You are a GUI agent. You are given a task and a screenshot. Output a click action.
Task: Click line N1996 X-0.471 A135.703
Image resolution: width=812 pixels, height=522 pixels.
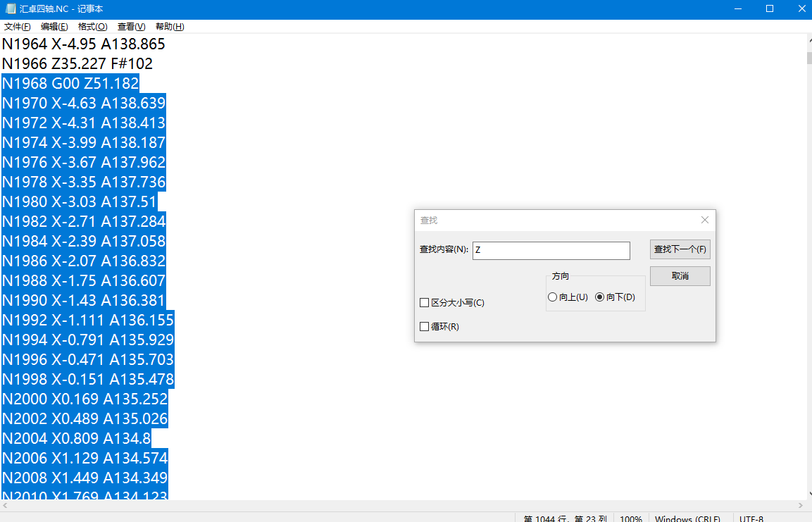(x=88, y=359)
